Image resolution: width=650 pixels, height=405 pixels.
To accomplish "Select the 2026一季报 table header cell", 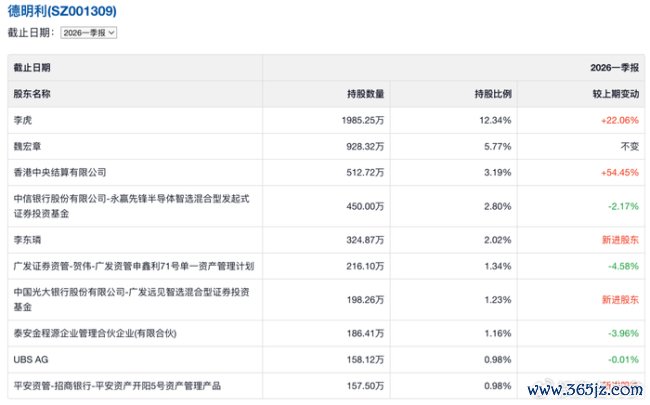I will pyautogui.click(x=614, y=68).
